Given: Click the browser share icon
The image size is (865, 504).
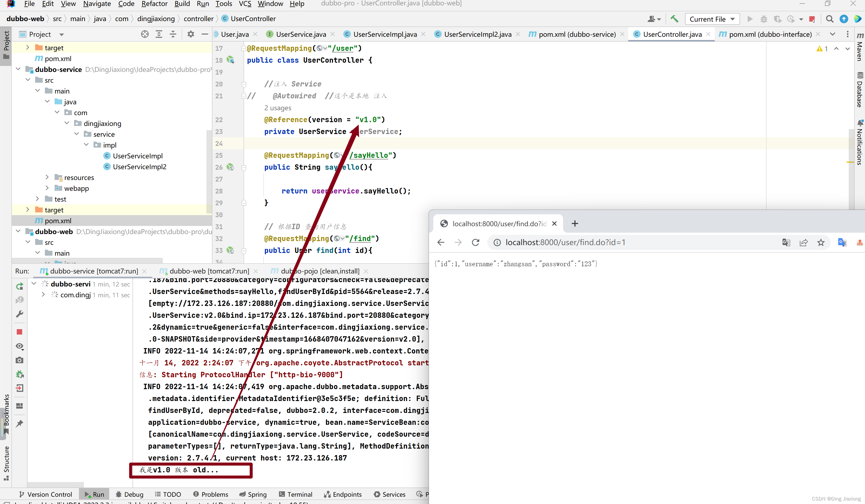Looking at the screenshot, I should [x=804, y=243].
